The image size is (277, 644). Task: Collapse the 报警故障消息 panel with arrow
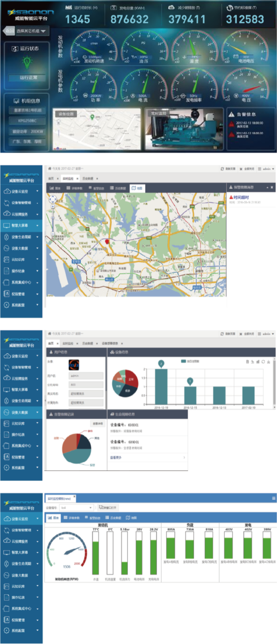pyautogui.click(x=268, y=188)
